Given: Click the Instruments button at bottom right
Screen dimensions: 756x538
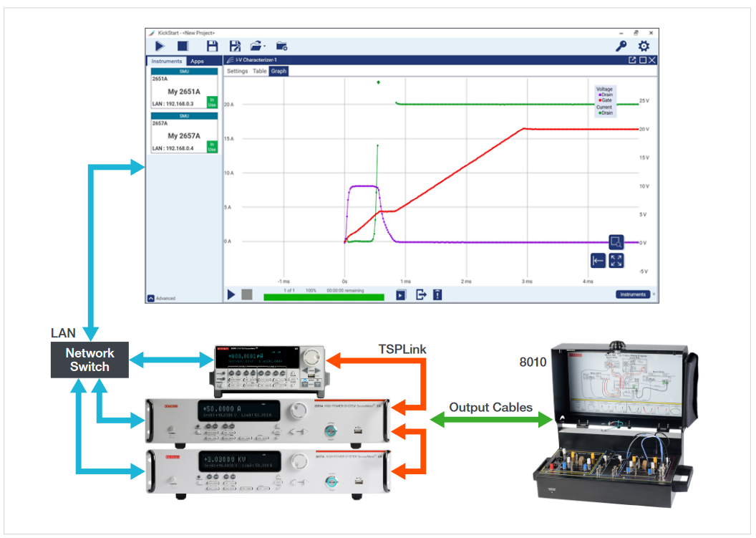Looking at the screenshot, I should coord(633,294).
